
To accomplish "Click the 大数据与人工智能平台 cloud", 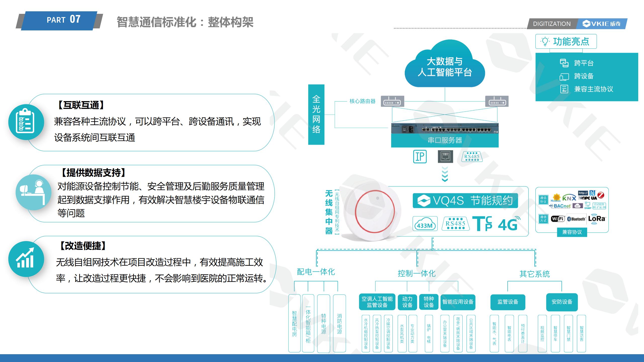I will coord(445,67).
